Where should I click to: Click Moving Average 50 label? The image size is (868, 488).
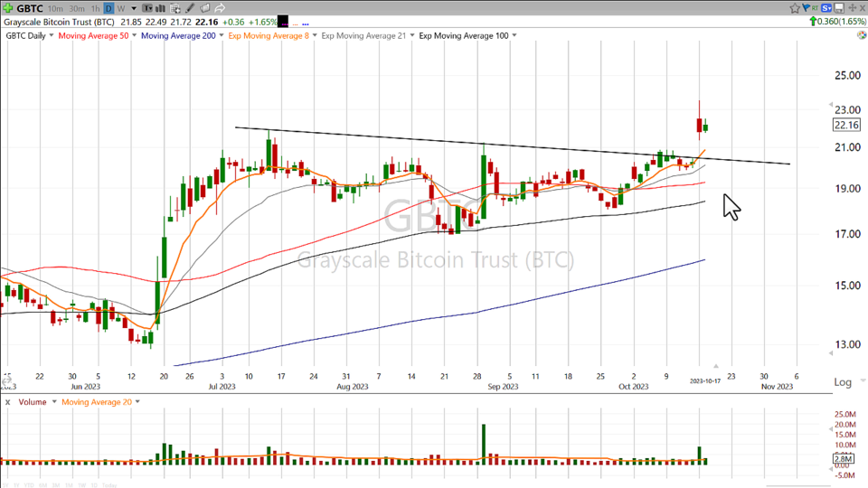click(93, 35)
